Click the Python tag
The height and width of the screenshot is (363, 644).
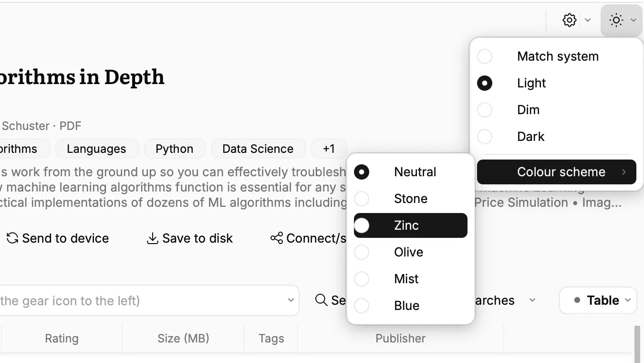pos(175,149)
